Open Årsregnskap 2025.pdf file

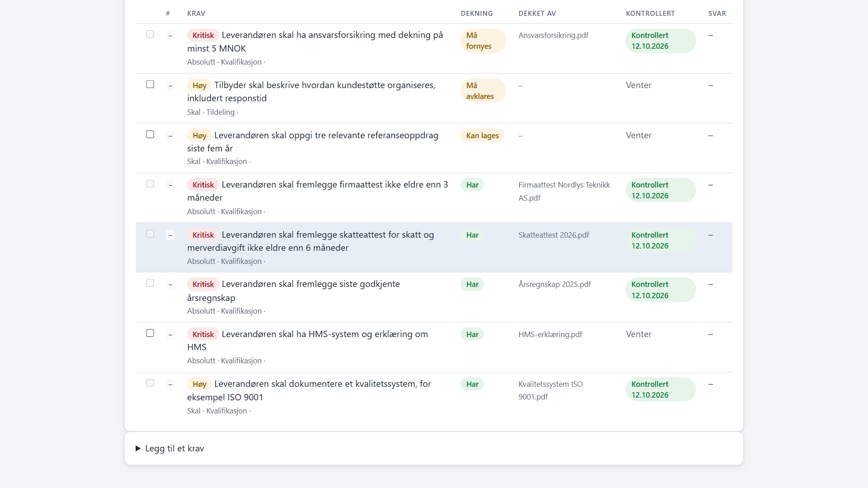(555, 284)
